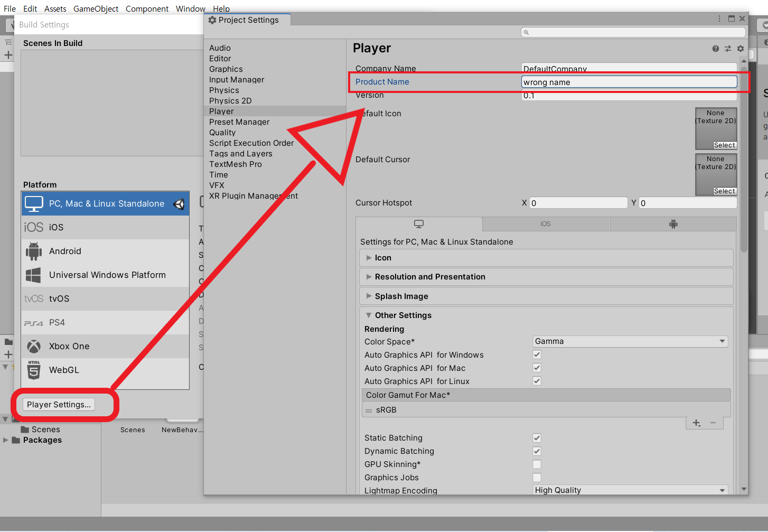Add a color gamut with plus button
The height and width of the screenshot is (532, 768).
point(697,423)
